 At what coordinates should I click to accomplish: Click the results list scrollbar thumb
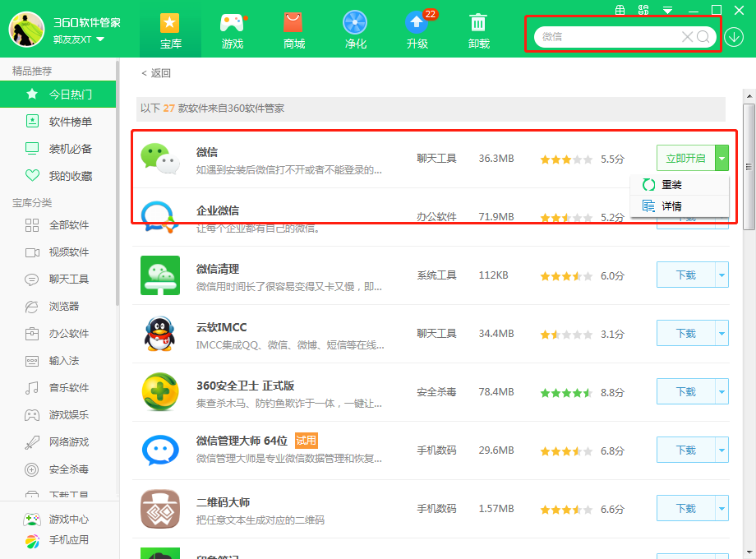[x=749, y=167]
